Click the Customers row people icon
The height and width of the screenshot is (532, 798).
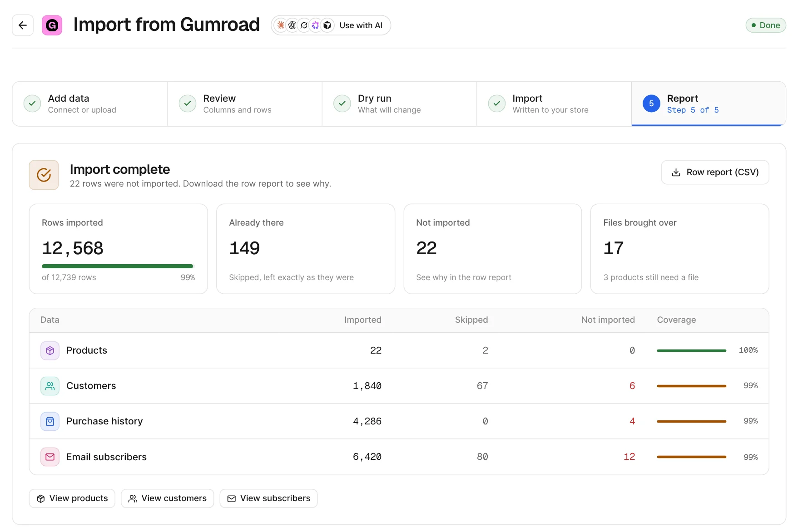coord(50,386)
